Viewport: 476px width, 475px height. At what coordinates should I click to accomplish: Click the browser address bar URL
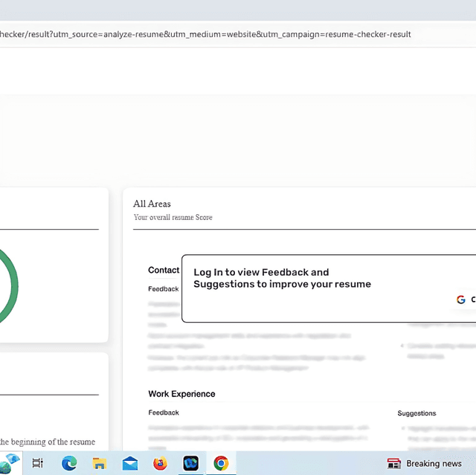click(x=205, y=34)
